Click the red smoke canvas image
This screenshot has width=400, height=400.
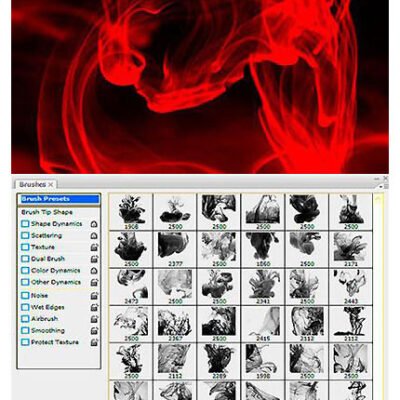coord(200,87)
